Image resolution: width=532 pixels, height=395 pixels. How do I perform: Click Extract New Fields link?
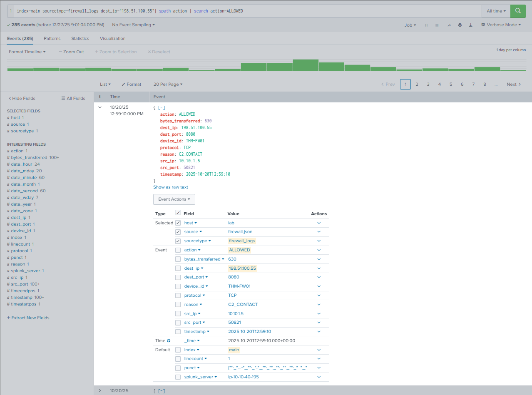pyautogui.click(x=28, y=318)
